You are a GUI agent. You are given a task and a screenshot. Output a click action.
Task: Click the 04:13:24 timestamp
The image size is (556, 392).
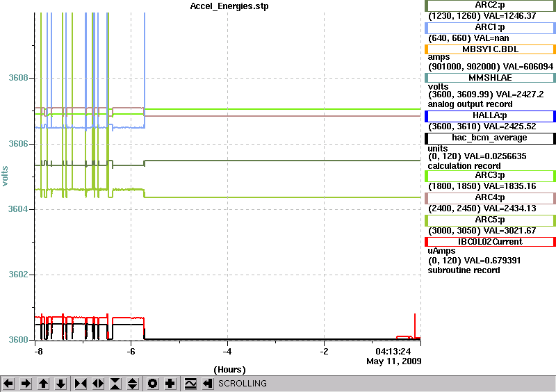(393, 352)
